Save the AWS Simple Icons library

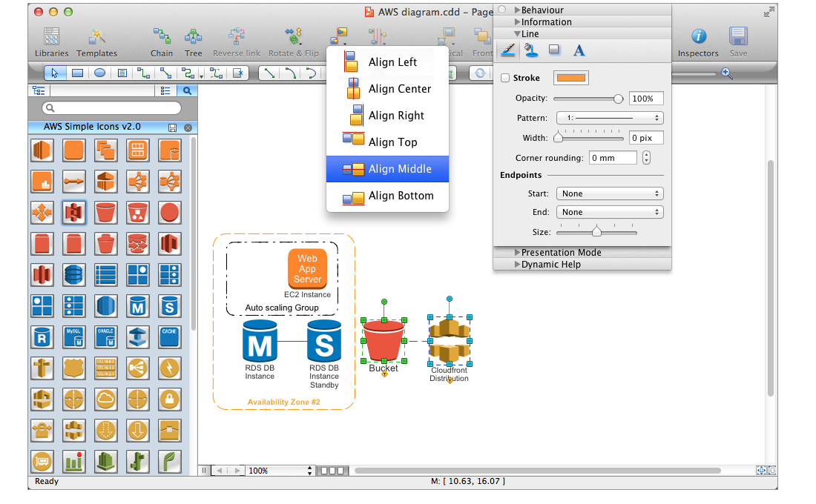pos(172,127)
